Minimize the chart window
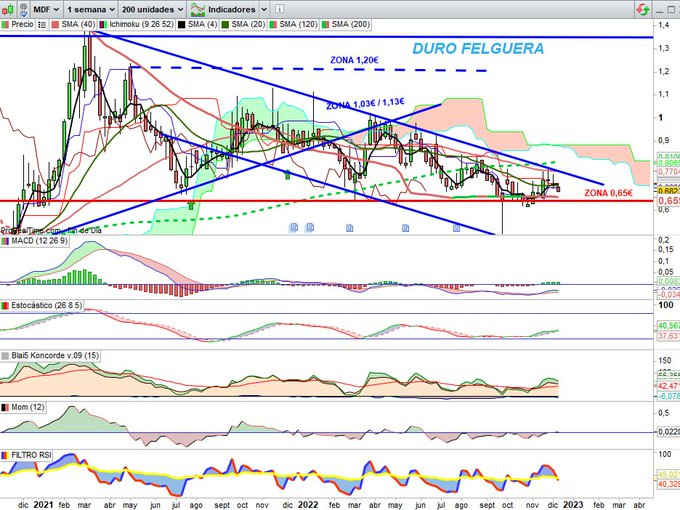The width and height of the screenshot is (680, 510). point(659,10)
